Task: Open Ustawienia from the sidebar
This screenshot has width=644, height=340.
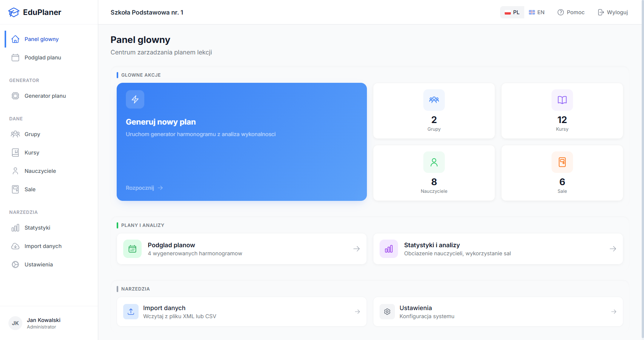Action: [49, 264]
